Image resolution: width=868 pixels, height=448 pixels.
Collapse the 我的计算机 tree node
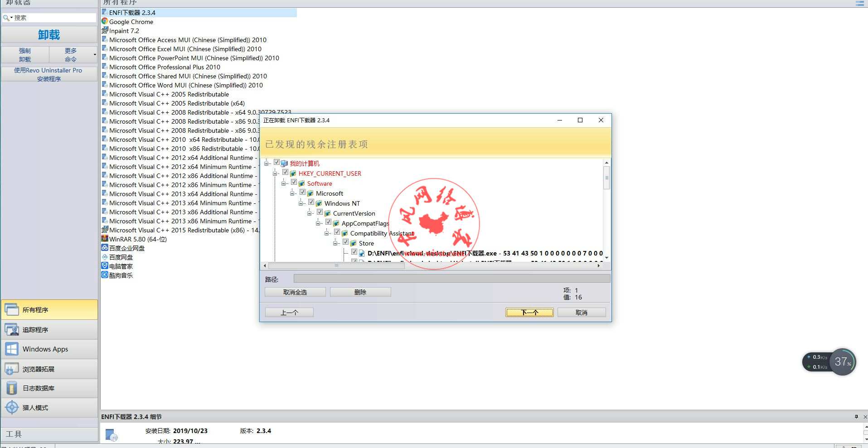267,164
